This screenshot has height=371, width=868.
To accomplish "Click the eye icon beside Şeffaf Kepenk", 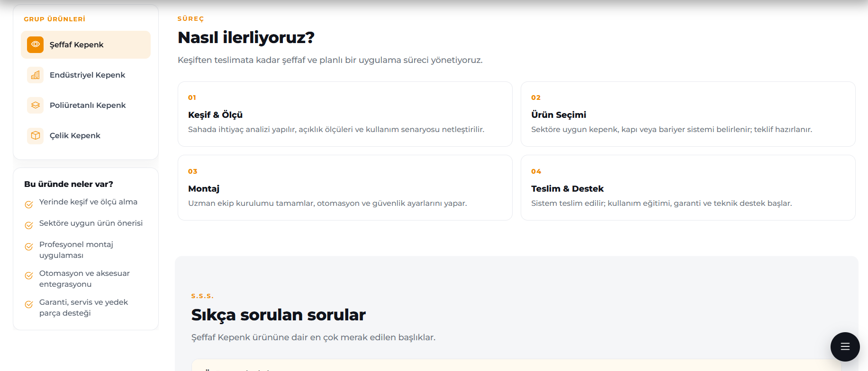I will coord(36,44).
